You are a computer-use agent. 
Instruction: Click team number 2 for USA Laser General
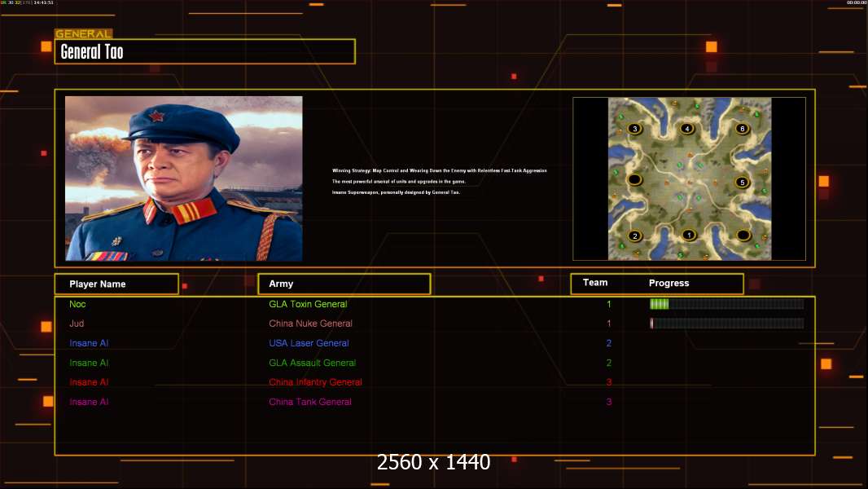click(x=609, y=343)
